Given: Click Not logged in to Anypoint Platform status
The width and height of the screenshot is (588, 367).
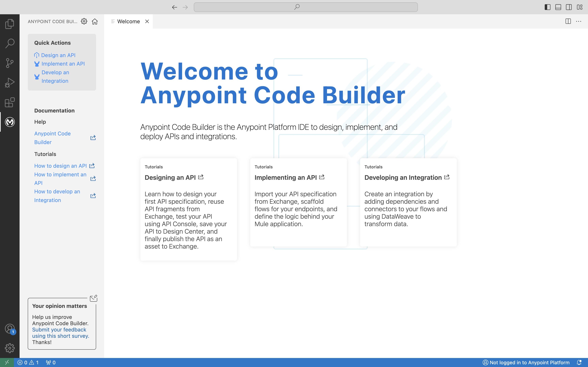Looking at the screenshot, I should [x=526, y=362].
